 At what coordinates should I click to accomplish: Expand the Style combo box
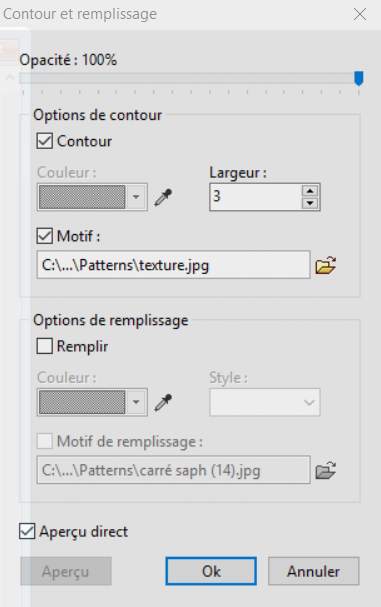265,403
